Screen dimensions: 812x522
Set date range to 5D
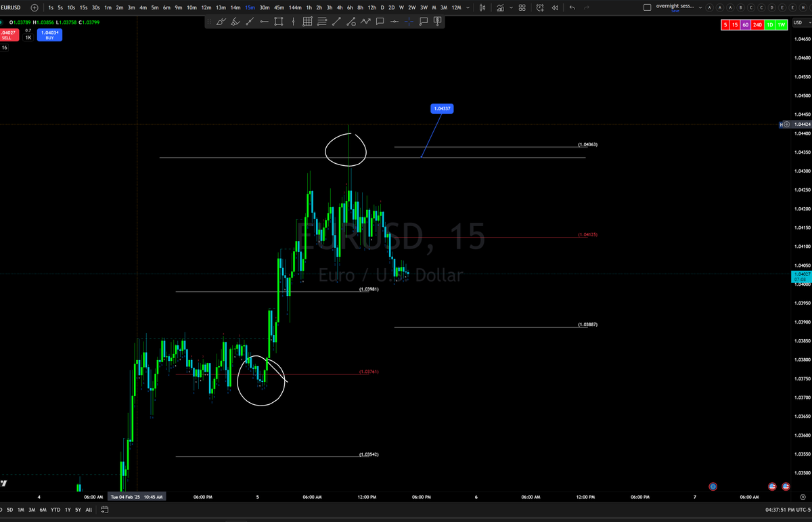coord(9,509)
